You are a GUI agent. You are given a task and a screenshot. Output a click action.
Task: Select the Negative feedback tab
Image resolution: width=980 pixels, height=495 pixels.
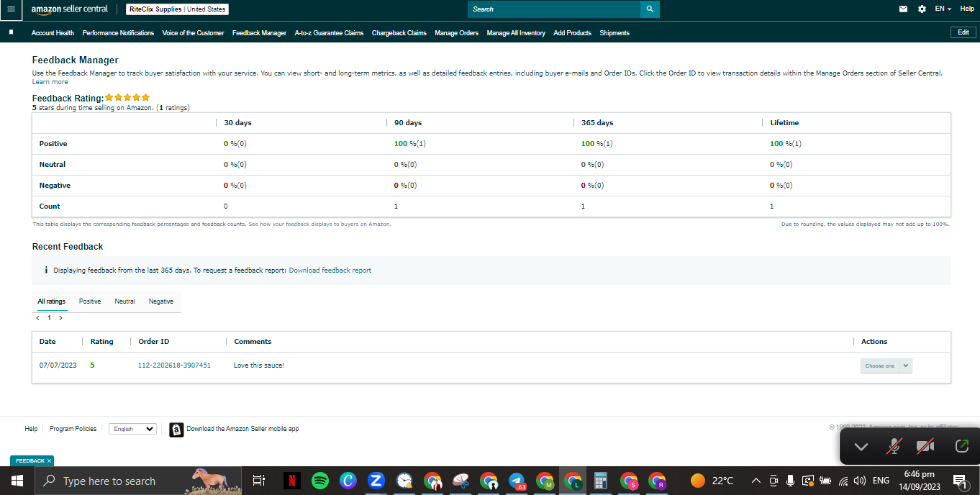coord(160,301)
